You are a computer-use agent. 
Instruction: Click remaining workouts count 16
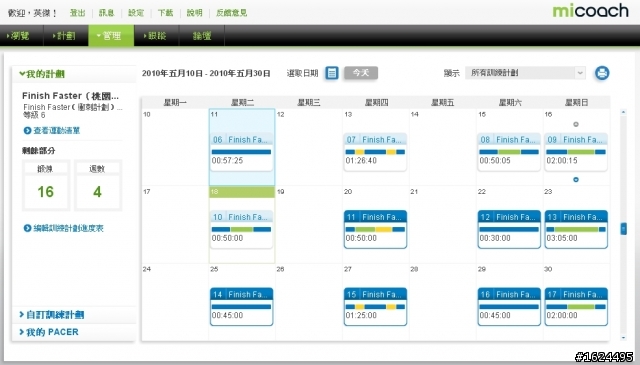pyautogui.click(x=46, y=192)
